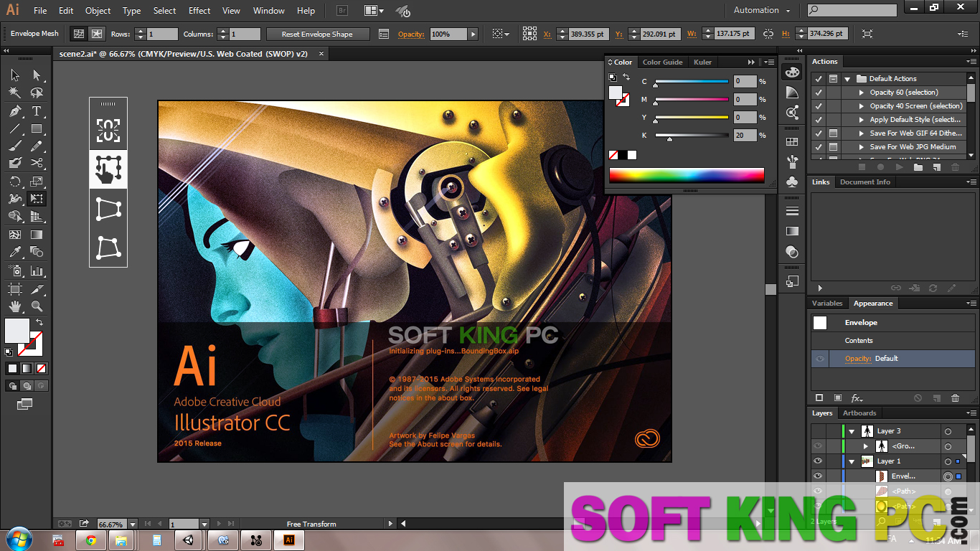The image size is (980, 551).
Task: Hide Layer 1 using its eye icon
Action: pyautogui.click(x=817, y=461)
